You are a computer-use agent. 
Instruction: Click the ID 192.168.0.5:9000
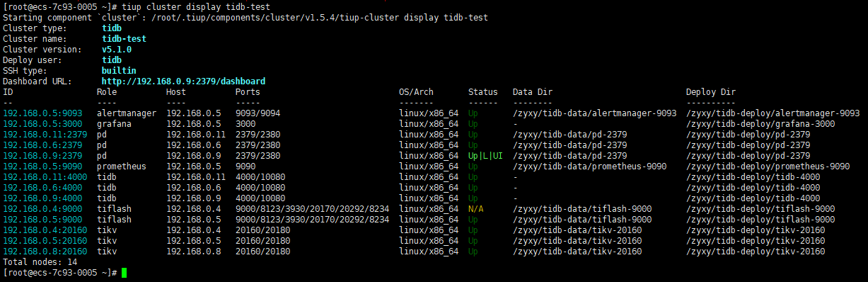tap(42, 220)
